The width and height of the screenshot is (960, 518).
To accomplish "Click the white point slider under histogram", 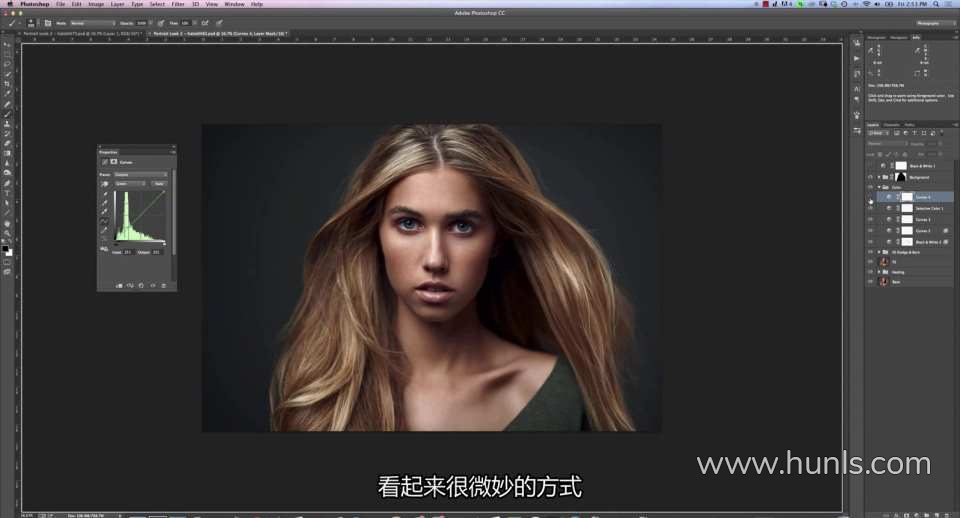I will pos(164,244).
